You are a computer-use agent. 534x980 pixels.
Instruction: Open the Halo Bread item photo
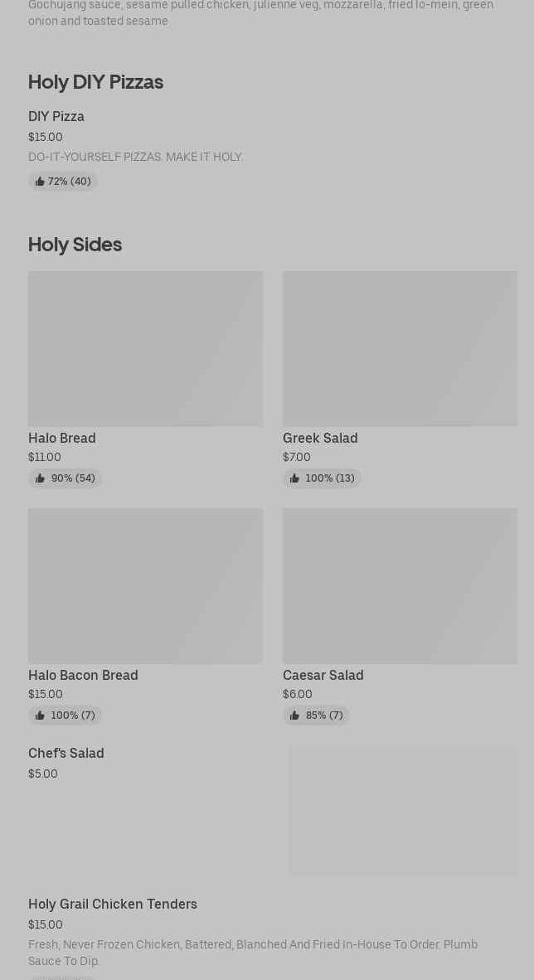point(145,348)
